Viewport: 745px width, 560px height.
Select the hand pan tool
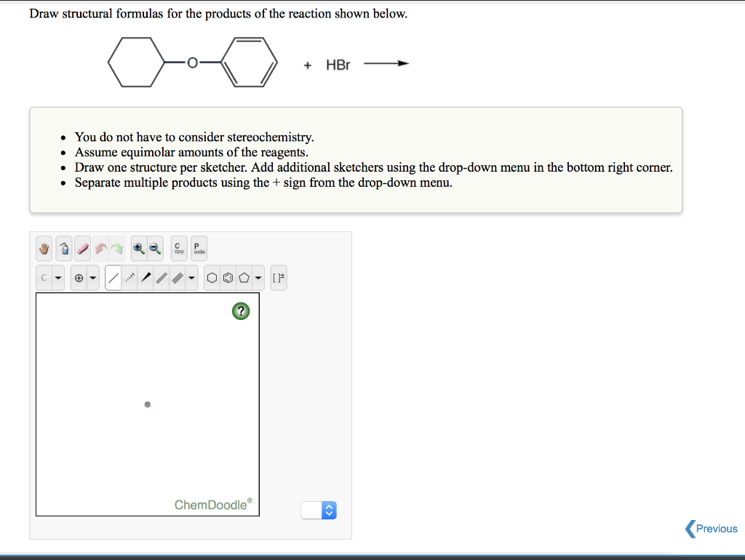pos(44,248)
